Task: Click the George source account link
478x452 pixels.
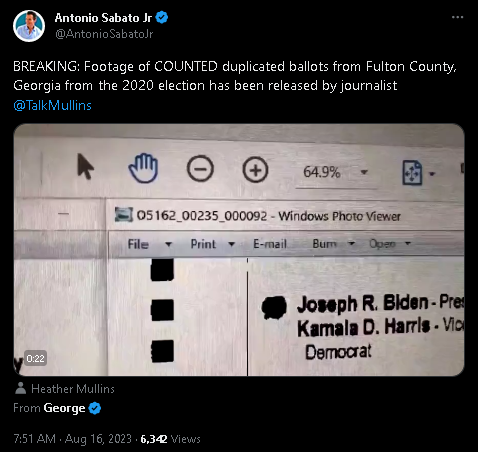Action: (x=64, y=408)
